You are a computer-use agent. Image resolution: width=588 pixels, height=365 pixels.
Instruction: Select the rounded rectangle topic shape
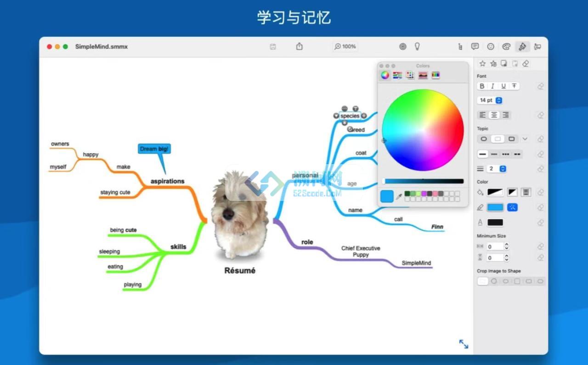[x=511, y=139]
